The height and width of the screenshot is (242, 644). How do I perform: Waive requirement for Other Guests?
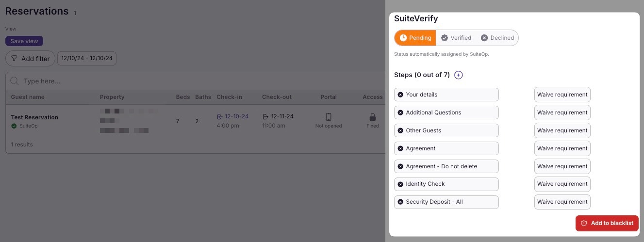coord(562,130)
